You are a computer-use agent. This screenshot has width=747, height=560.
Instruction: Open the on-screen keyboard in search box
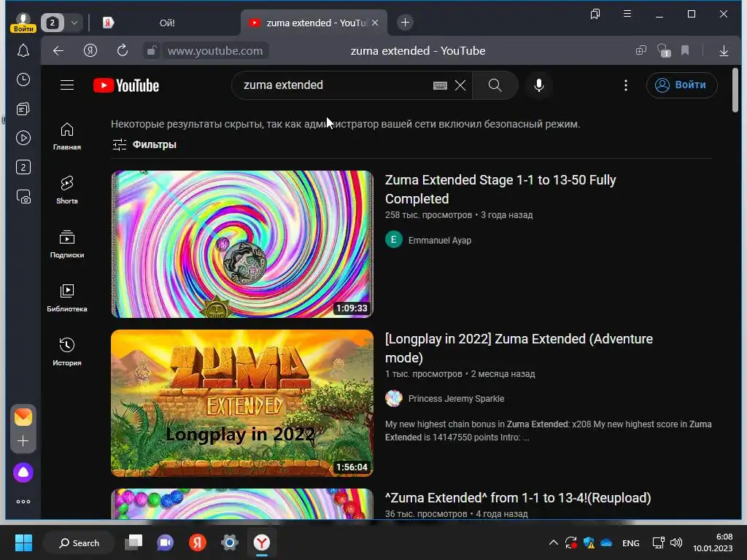coord(440,85)
